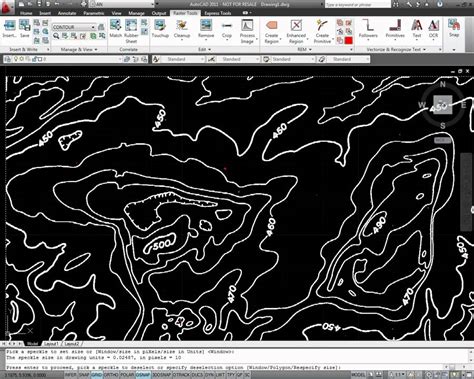Click the Crop image icon
The image size is (474, 379).
click(227, 29)
